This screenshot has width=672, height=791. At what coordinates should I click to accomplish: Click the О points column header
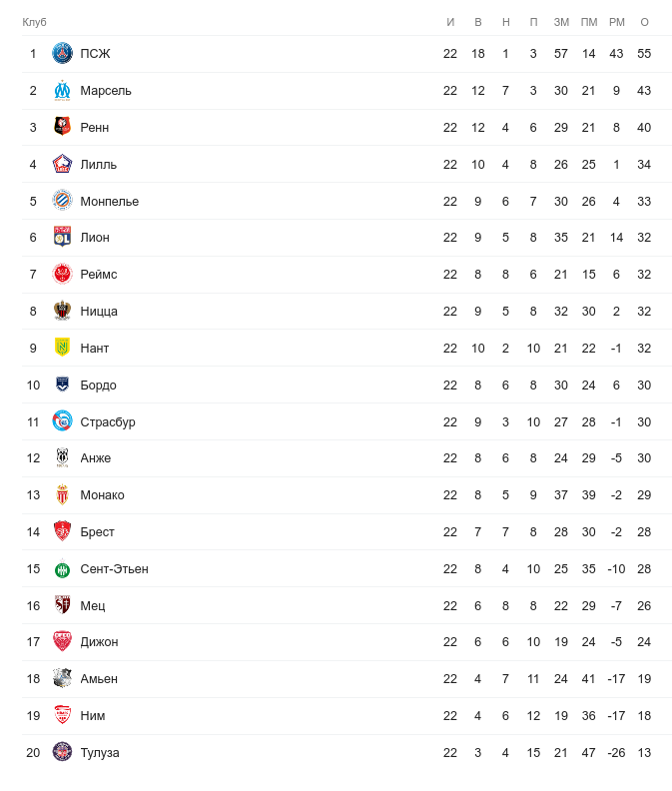644,22
